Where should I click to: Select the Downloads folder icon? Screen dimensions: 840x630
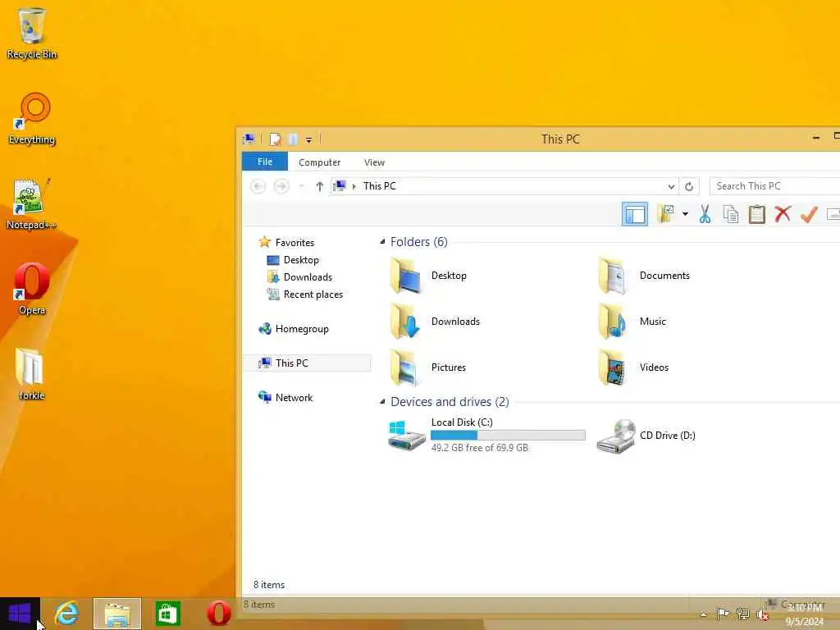[x=405, y=322]
